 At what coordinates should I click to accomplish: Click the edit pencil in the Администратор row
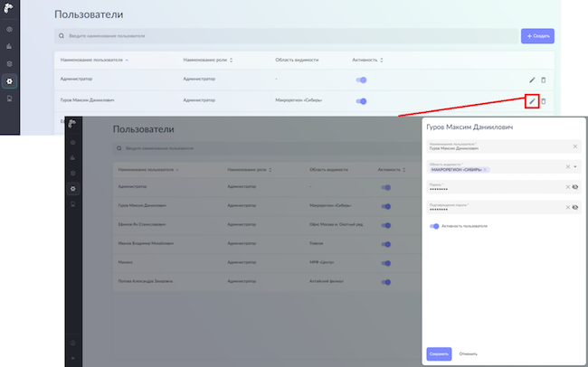click(x=533, y=80)
